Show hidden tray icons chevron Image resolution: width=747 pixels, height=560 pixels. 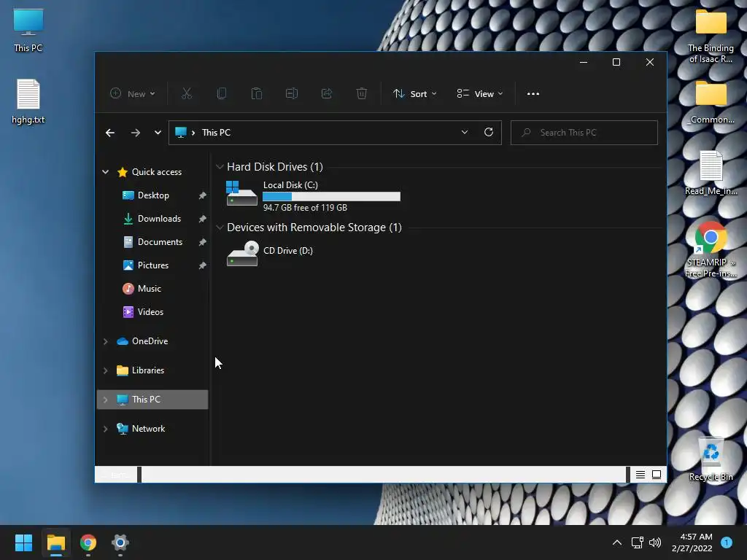click(x=617, y=542)
